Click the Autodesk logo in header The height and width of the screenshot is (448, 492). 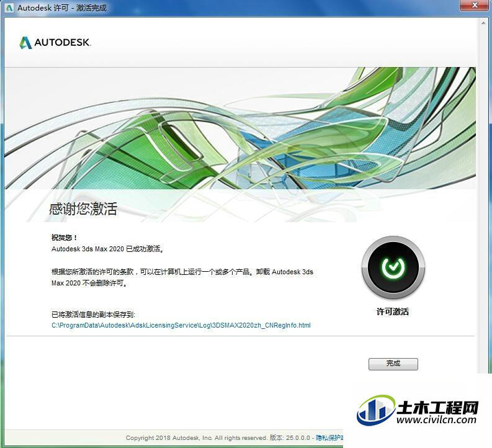[55, 42]
